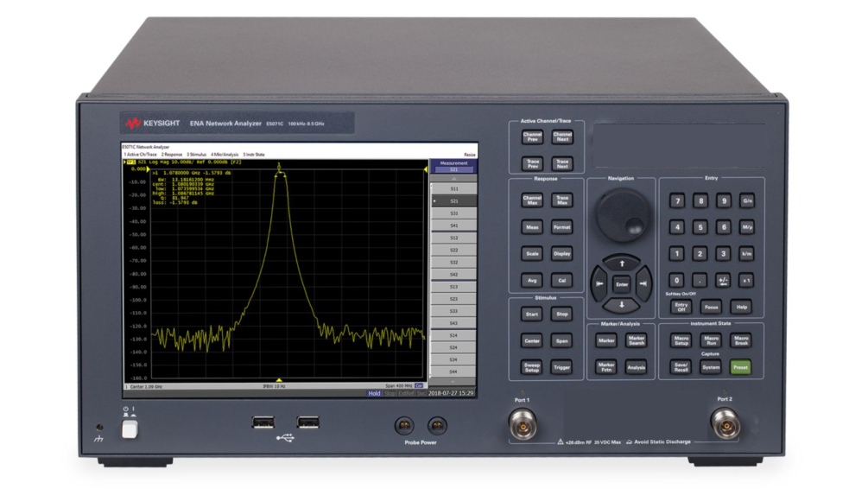Push the Channel Prev hardkey
868x489 pixels.
[533, 137]
